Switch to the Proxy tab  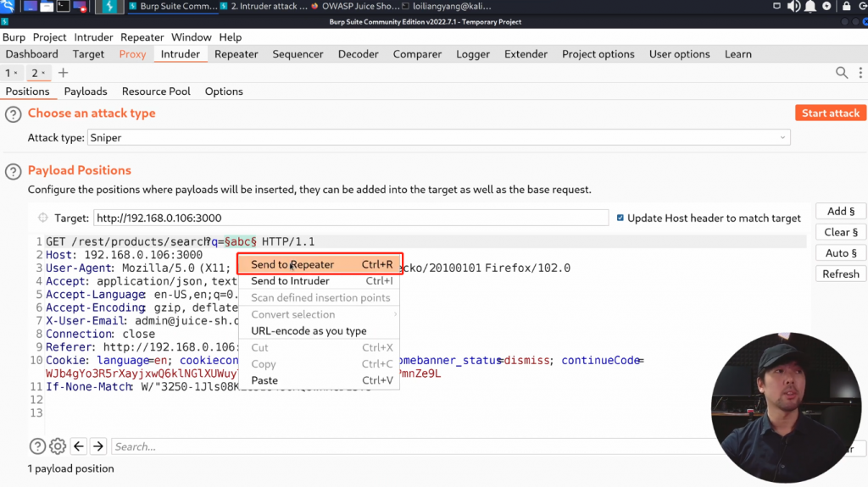[132, 54]
